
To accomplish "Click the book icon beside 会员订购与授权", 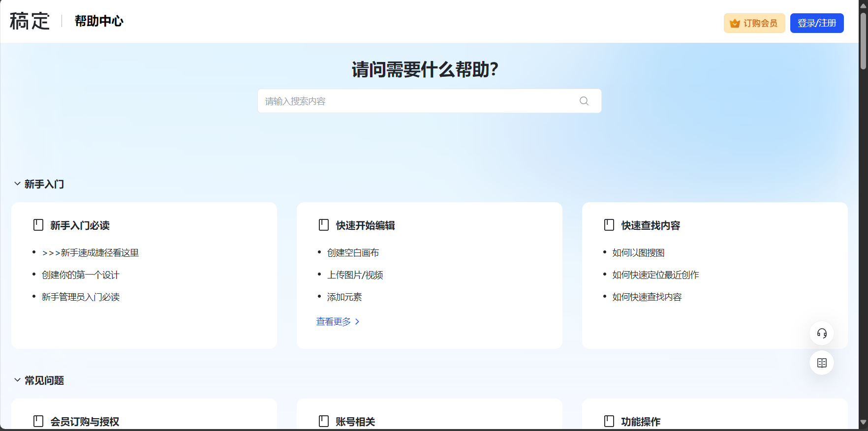I will (x=38, y=421).
